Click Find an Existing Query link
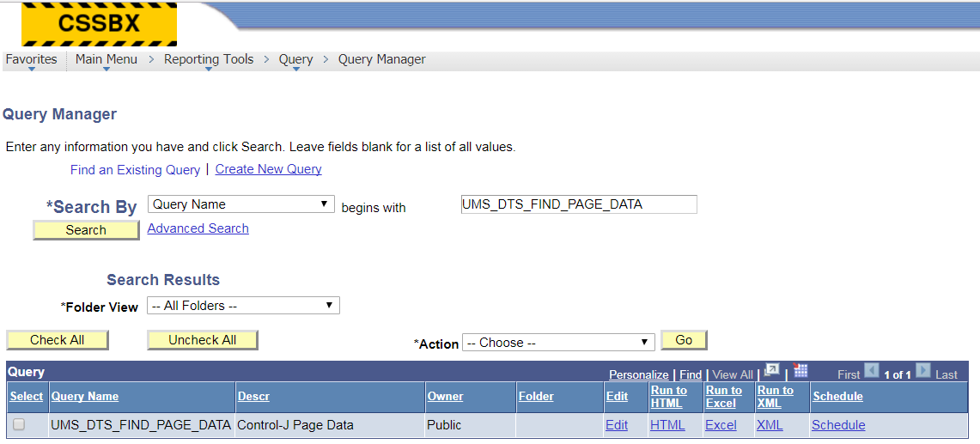Viewport: 980px width, 444px height. pos(135,169)
